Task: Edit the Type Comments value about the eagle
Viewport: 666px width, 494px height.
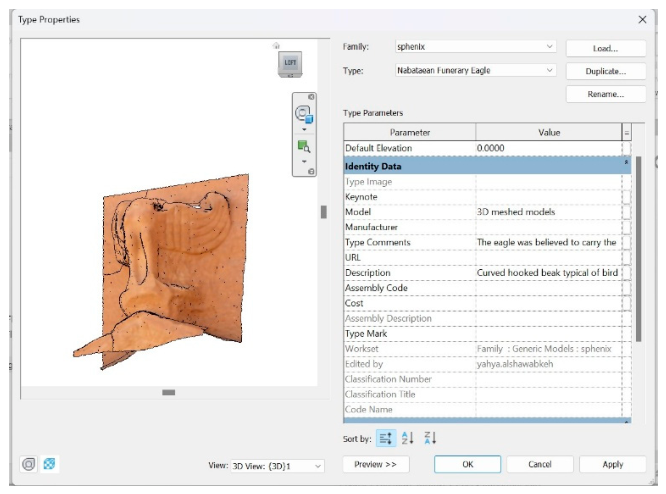Action: pyautogui.click(x=548, y=243)
